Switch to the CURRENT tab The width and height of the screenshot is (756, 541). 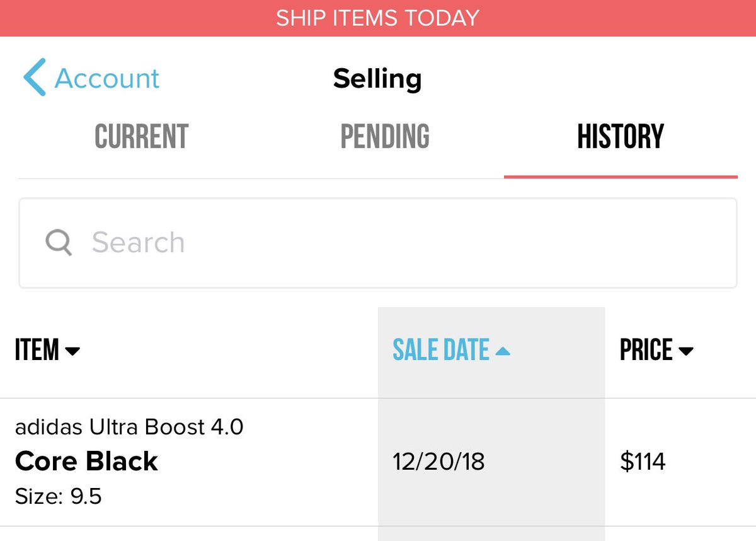142,137
